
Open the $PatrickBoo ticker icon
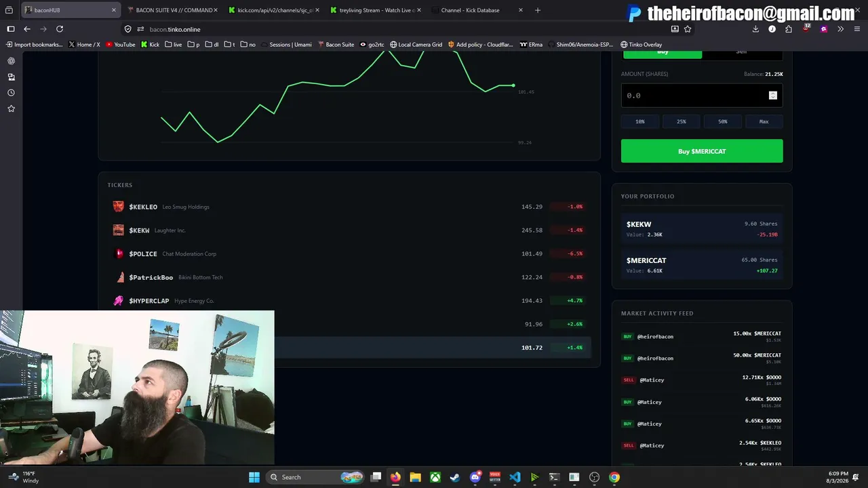coord(119,277)
